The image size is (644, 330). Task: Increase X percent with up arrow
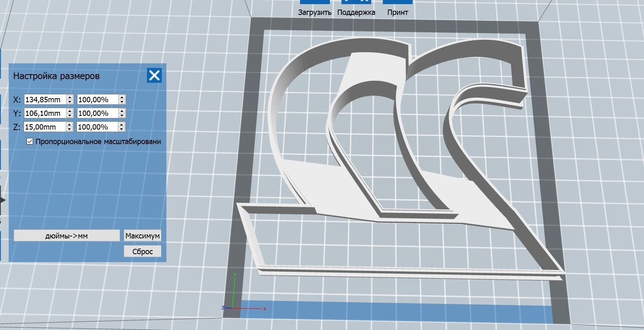[122, 98]
